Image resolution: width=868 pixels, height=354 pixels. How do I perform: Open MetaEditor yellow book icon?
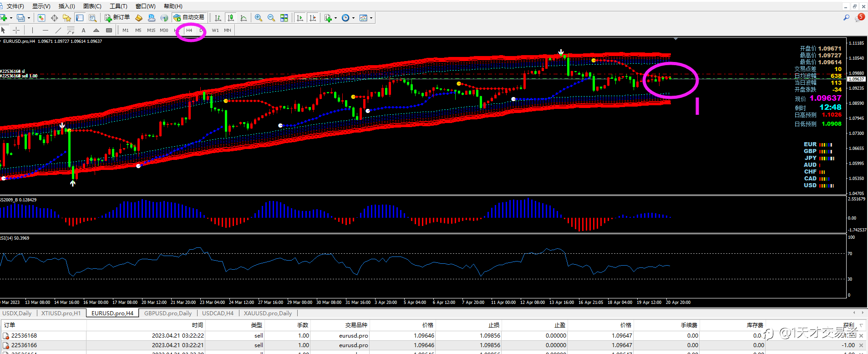139,18
